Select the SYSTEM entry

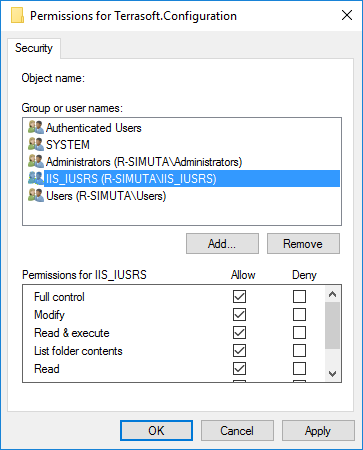[x=68, y=145]
